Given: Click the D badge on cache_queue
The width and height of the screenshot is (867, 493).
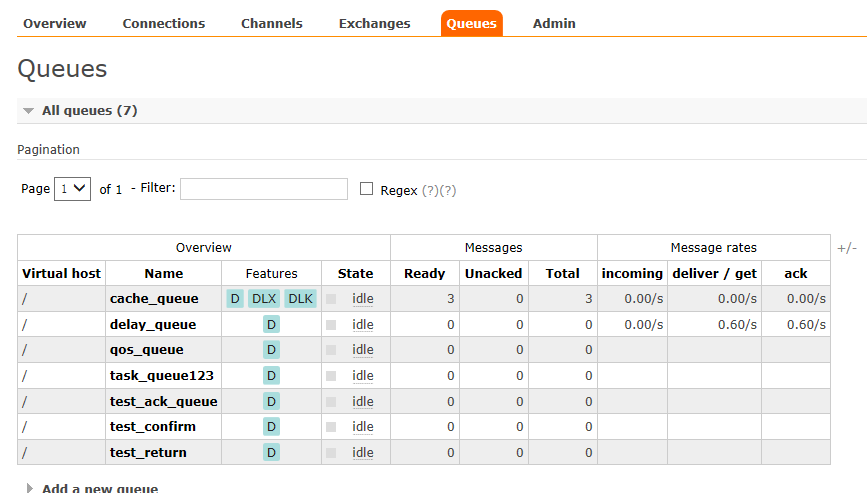Looking at the screenshot, I should coord(235,299).
